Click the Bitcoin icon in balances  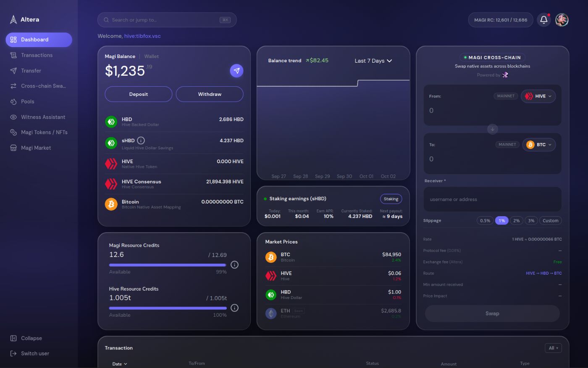tap(111, 204)
